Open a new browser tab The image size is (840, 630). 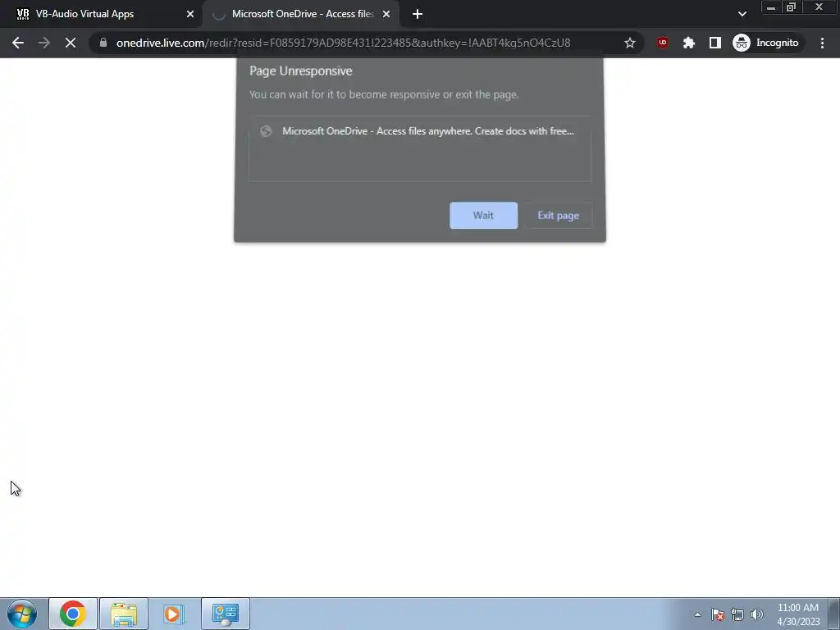(418, 15)
